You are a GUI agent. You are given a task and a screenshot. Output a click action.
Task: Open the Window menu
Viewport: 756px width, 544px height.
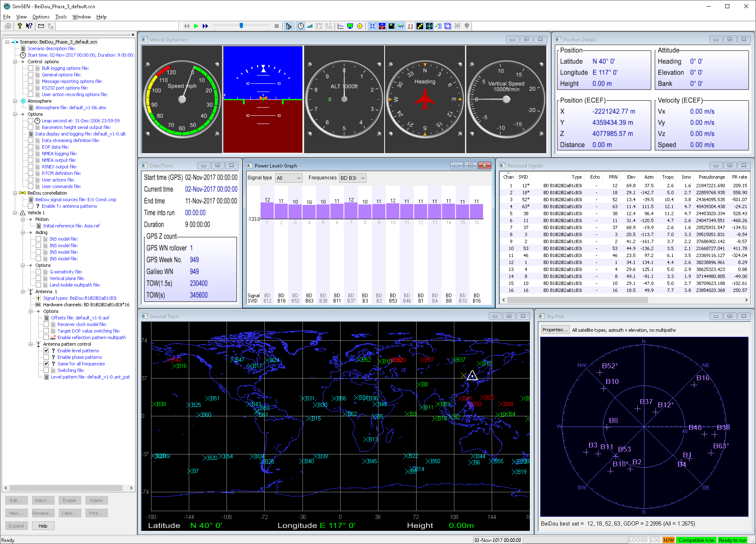(82, 17)
